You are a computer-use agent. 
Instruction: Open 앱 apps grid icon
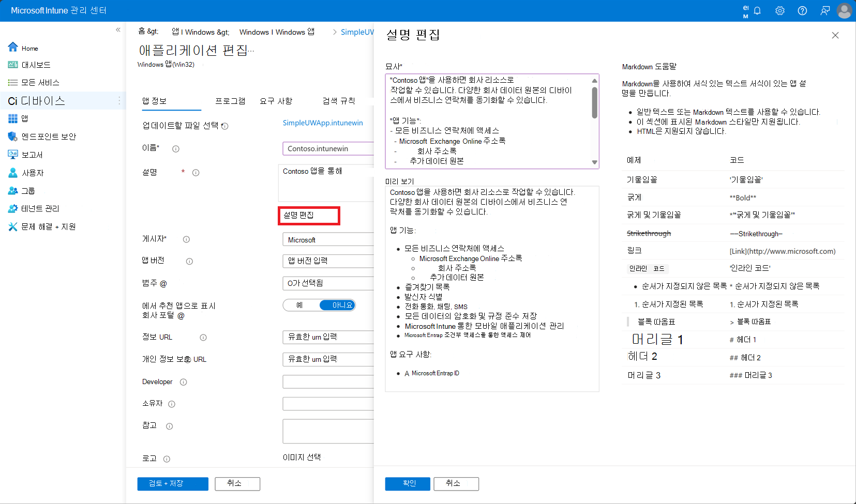13,119
